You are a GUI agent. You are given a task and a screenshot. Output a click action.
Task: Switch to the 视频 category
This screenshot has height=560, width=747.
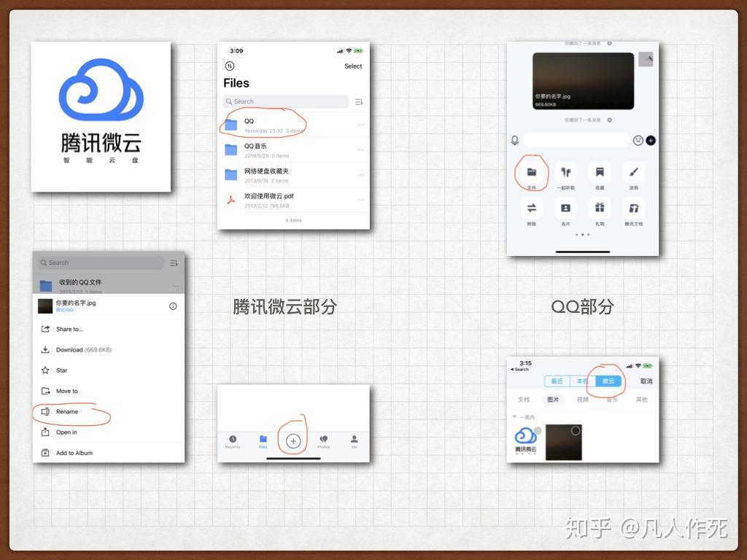click(583, 400)
